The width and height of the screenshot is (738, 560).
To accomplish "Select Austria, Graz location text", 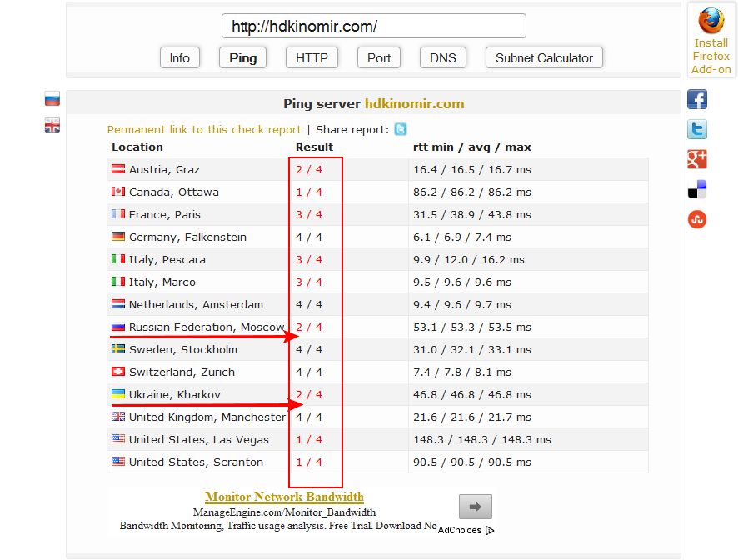I will pos(164,169).
